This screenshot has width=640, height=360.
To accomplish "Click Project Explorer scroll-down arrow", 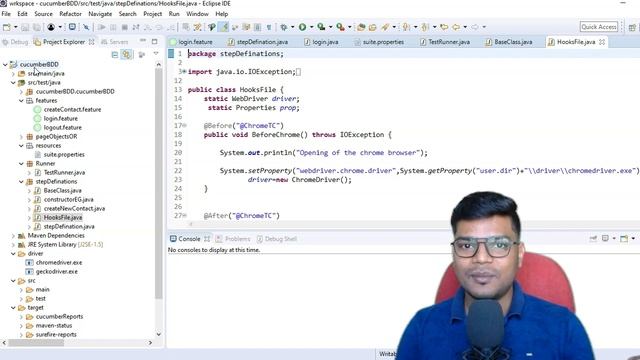I will pyautogui.click(x=159, y=334).
